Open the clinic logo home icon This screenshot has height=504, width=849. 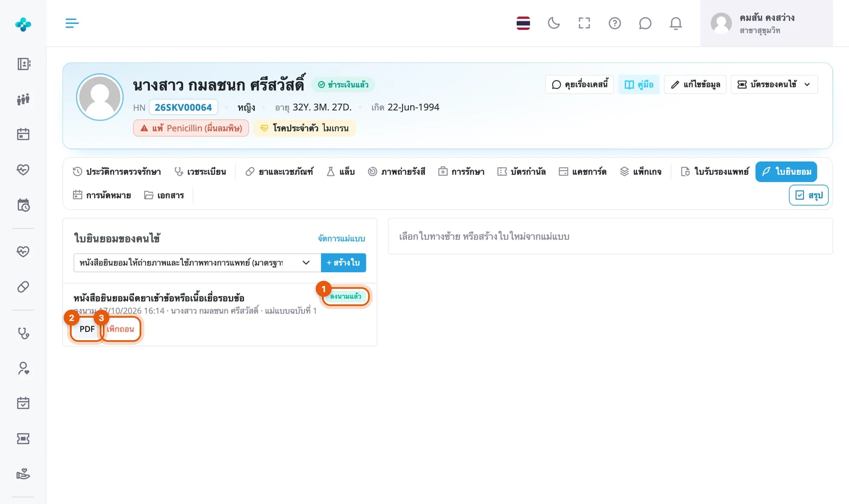click(23, 24)
